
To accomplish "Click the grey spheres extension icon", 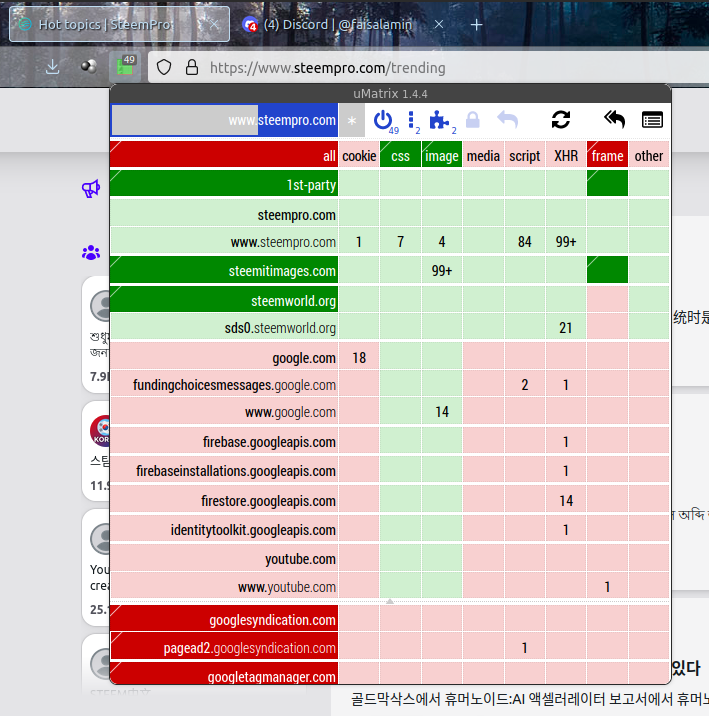I will coord(89,67).
